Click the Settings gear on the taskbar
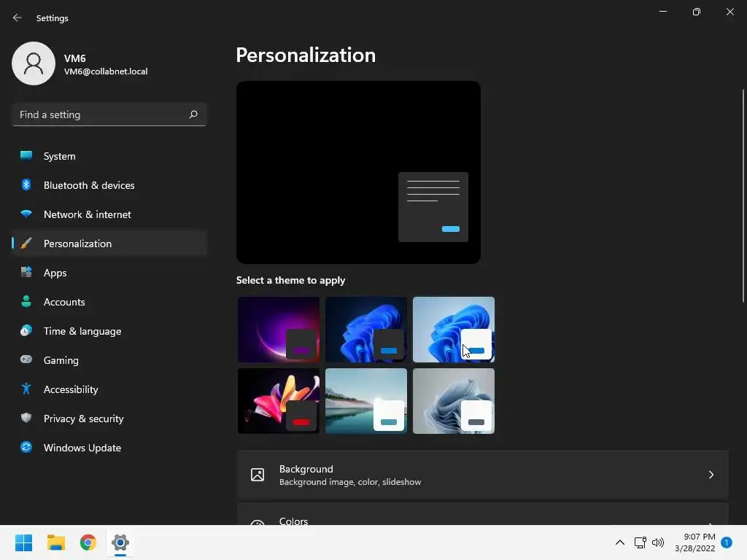This screenshot has height=560, width=747. tap(120, 542)
